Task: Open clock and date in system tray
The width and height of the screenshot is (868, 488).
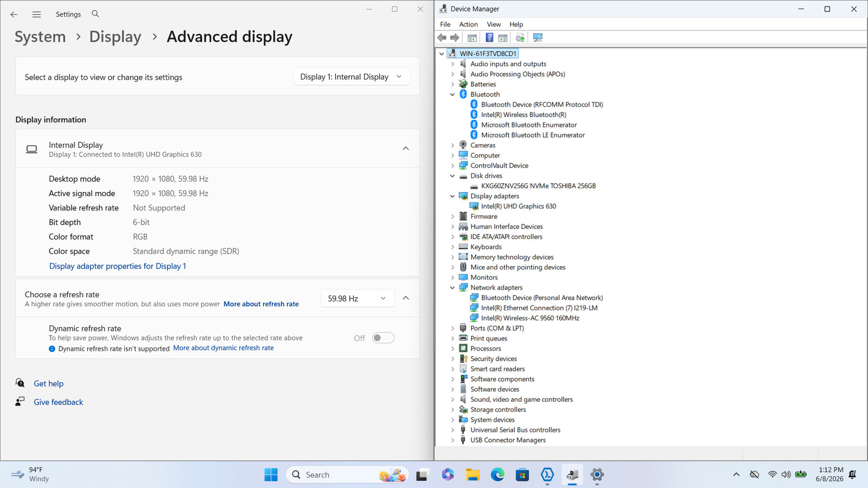Action: pyautogui.click(x=829, y=474)
